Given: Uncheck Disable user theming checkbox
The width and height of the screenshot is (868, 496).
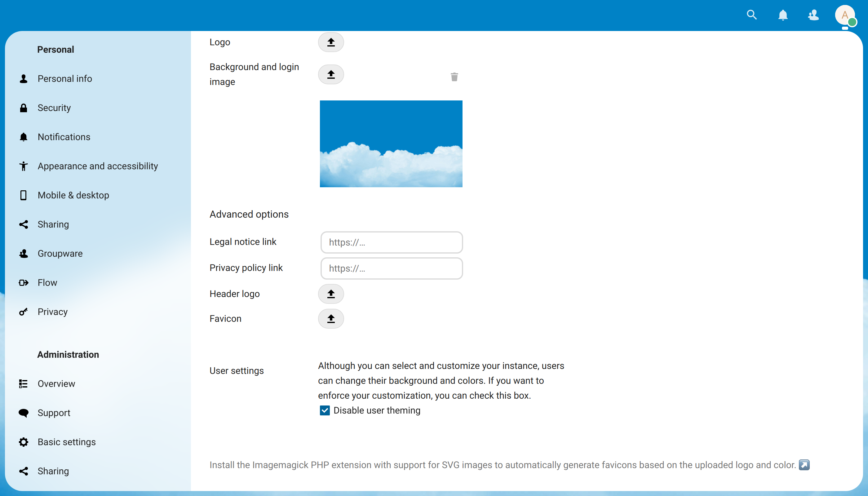Looking at the screenshot, I should 325,410.
